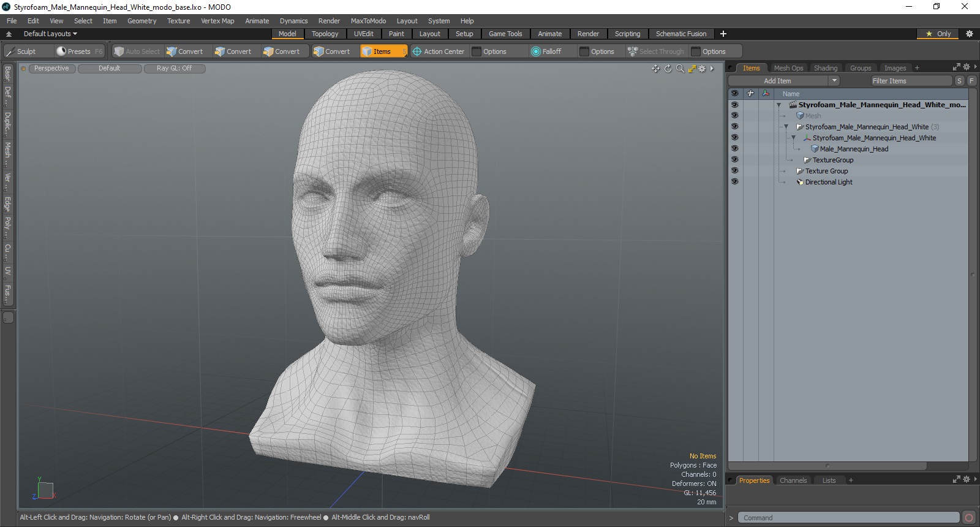980x527 pixels.
Task: Click the Add Item button
Action: click(778, 81)
